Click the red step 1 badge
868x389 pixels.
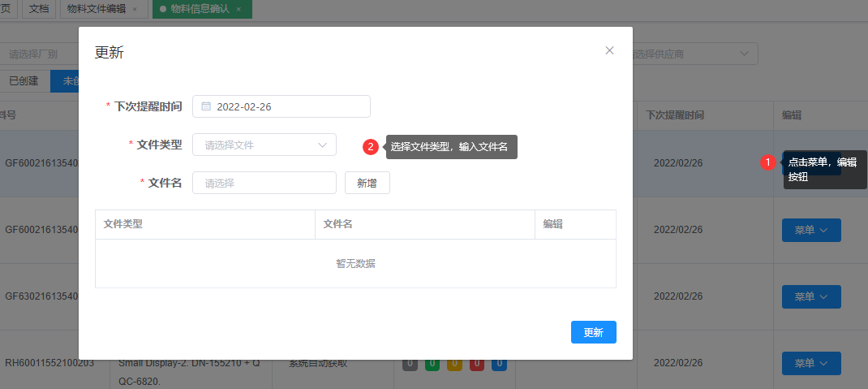[x=768, y=162]
